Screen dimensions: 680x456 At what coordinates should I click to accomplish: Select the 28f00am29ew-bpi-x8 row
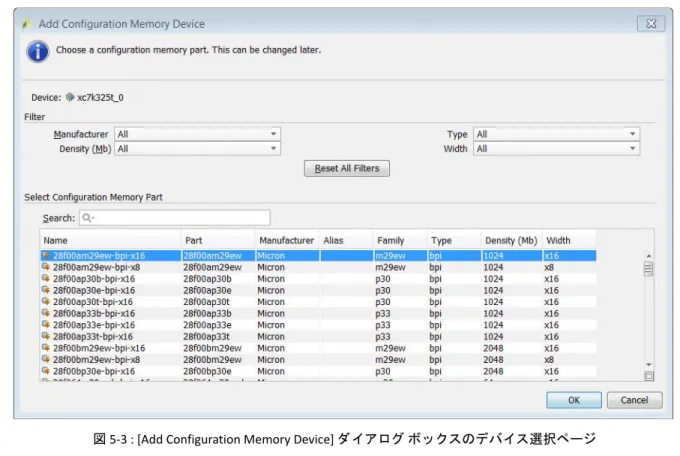(x=318, y=267)
